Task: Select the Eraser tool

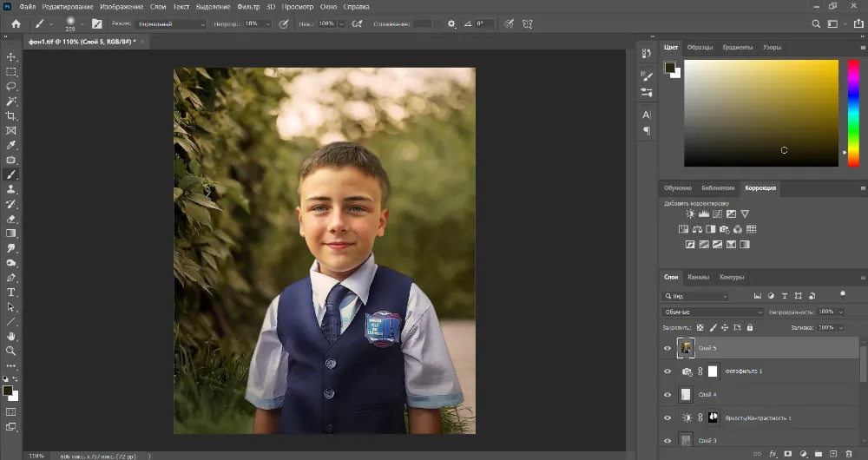Action: pos(11,219)
